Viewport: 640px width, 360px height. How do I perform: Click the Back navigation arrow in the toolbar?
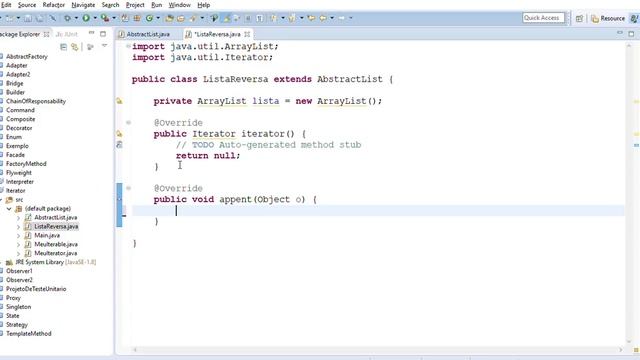(323, 18)
